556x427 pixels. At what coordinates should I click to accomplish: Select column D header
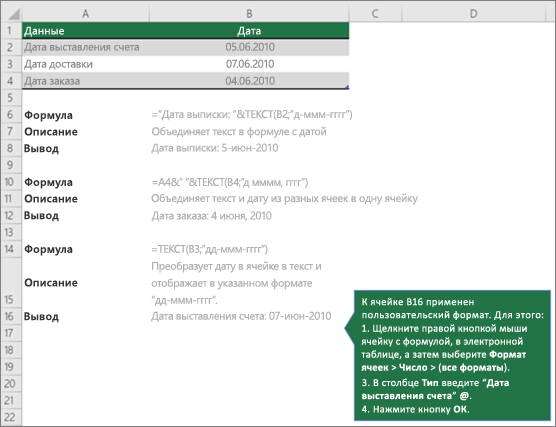point(473,13)
